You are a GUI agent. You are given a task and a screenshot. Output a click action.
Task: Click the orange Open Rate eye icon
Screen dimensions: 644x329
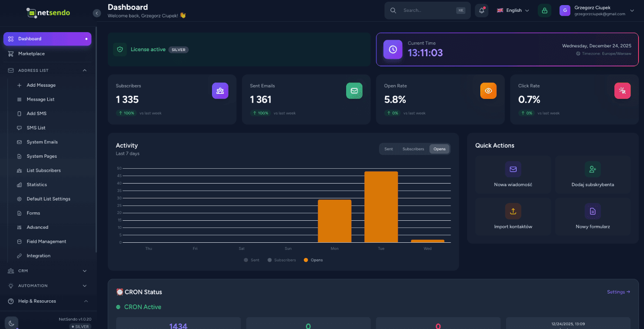click(x=488, y=90)
